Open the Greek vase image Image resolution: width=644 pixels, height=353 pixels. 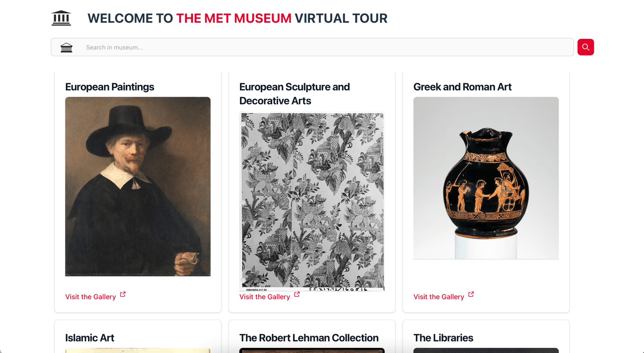tap(486, 178)
